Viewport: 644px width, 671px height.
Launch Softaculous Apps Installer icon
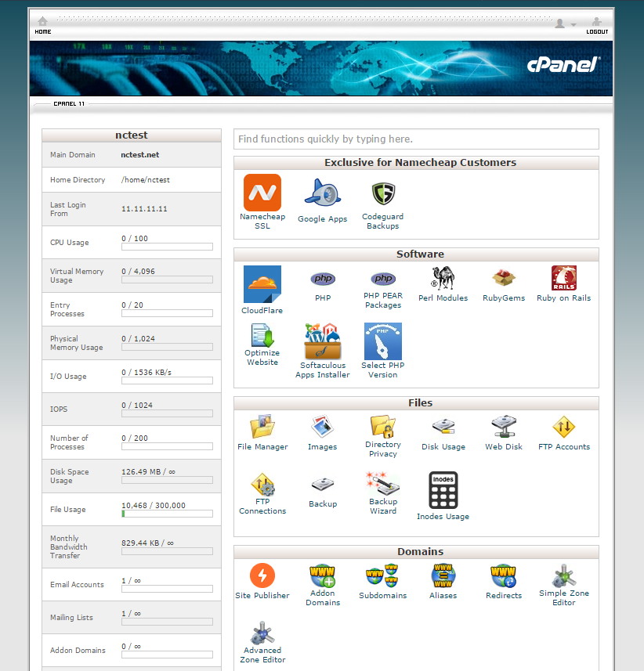coord(323,341)
